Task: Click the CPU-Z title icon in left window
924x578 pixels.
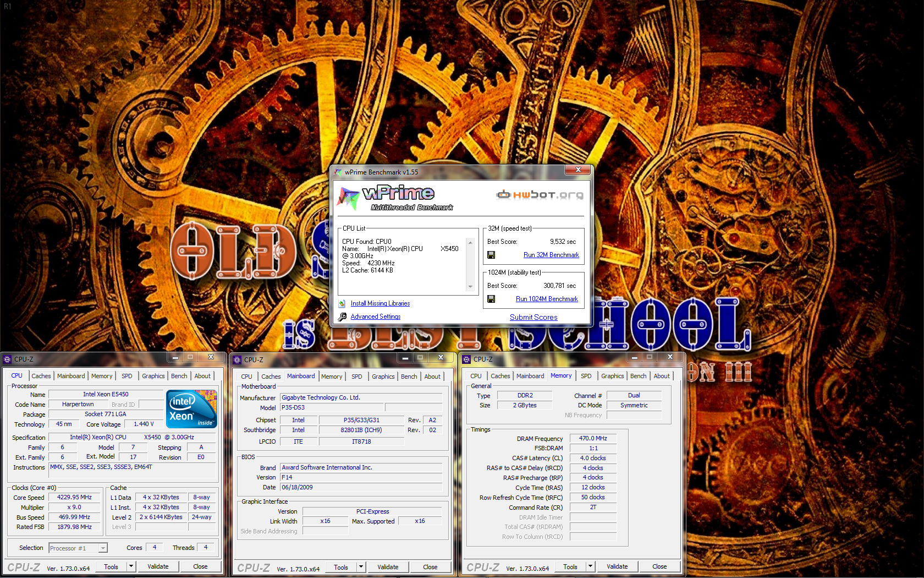Action: point(7,359)
